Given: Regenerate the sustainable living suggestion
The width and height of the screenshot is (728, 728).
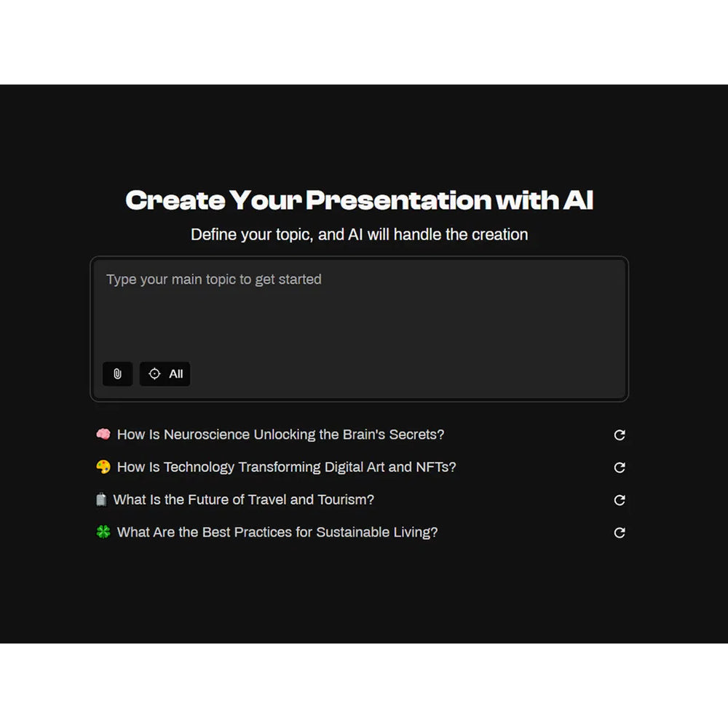Looking at the screenshot, I should point(619,532).
